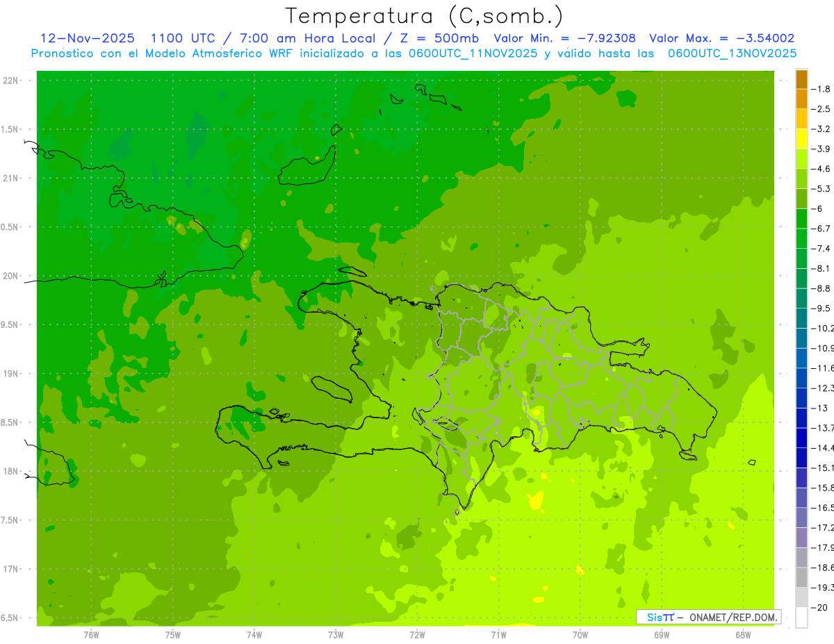Click the '19N' latitude label
This screenshot has width=834, height=644.
pos(11,374)
